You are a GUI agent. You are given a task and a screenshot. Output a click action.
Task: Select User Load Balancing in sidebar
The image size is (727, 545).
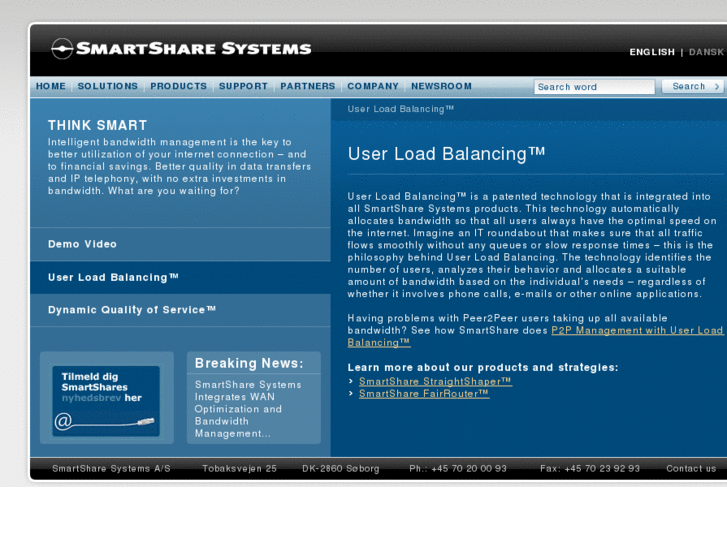click(x=180, y=277)
